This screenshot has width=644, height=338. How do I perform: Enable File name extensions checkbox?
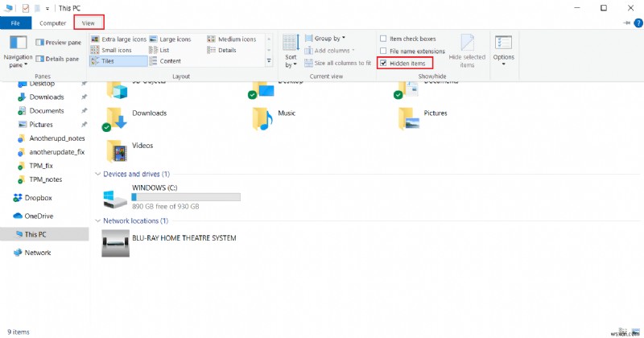click(x=383, y=51)
